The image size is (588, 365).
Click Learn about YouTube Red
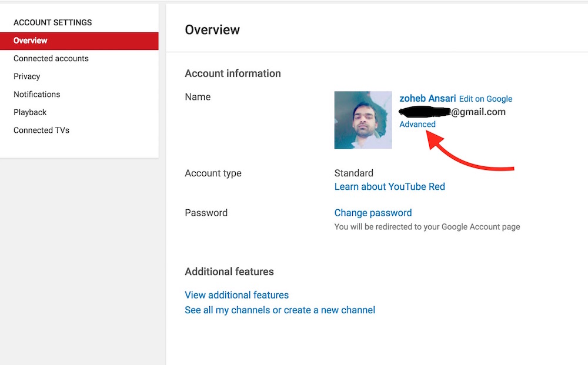389,187
